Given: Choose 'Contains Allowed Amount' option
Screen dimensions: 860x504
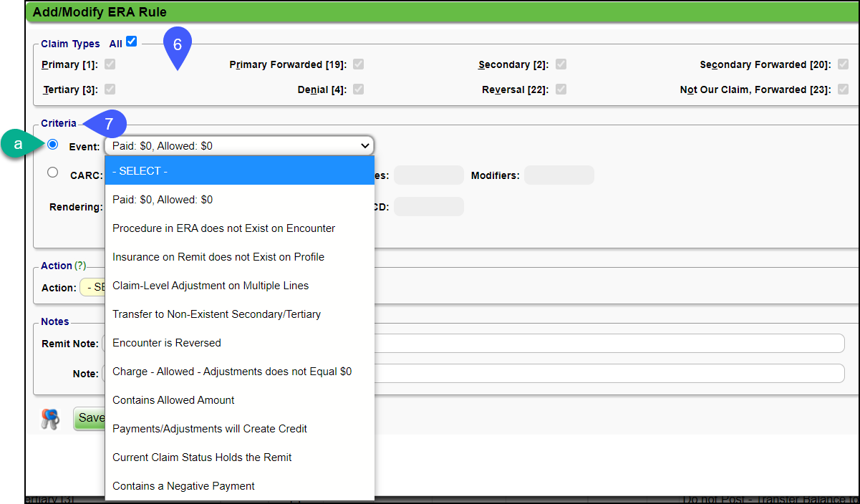Looking at the screenshot, I should (239, 400).
